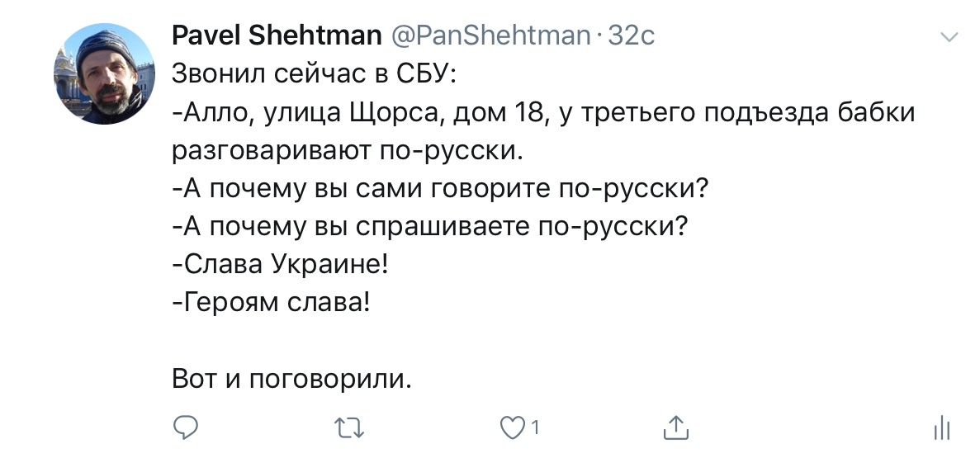Tap the like count number 1
This screenshot has width=980, height=458.
tap(535, 428)
